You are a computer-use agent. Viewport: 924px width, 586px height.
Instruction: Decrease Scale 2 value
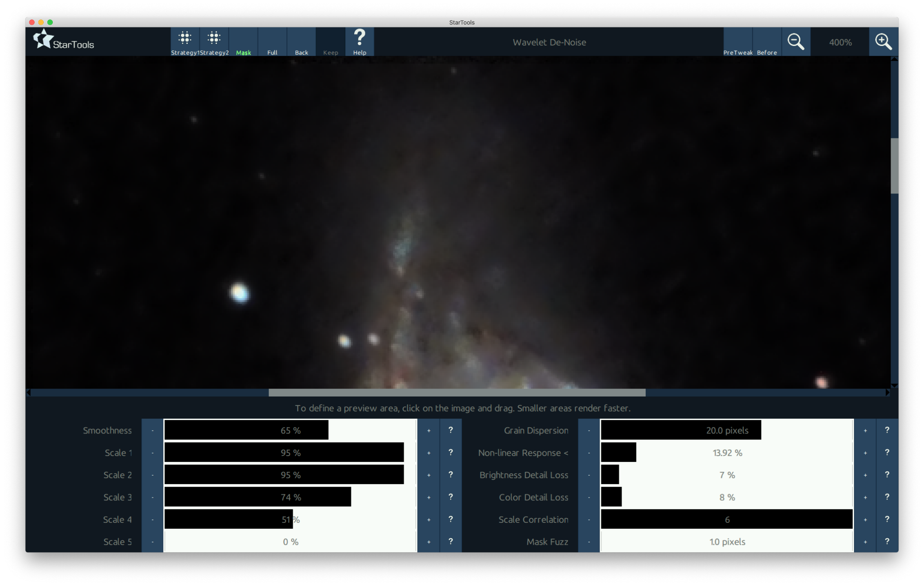click(x=152, y=475)
